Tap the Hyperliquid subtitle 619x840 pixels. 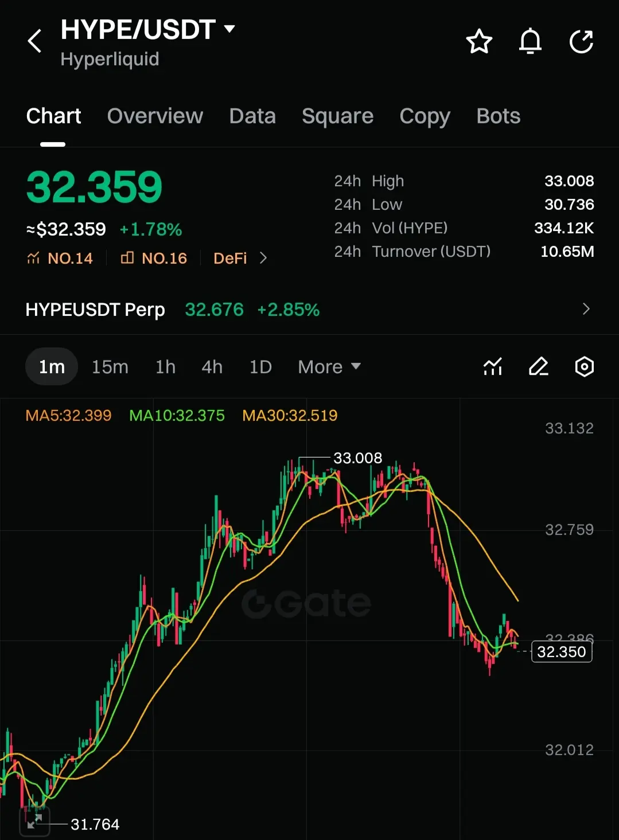tap(110, 59)
